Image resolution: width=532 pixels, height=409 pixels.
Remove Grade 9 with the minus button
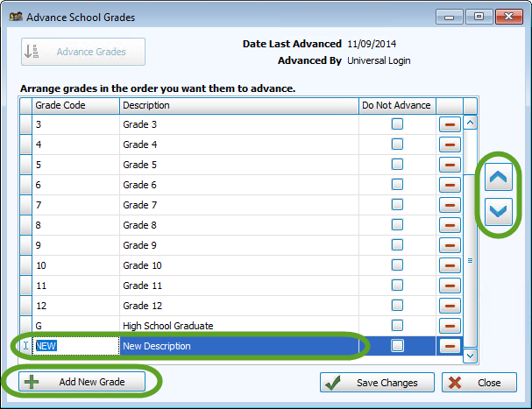click(450, 245)
